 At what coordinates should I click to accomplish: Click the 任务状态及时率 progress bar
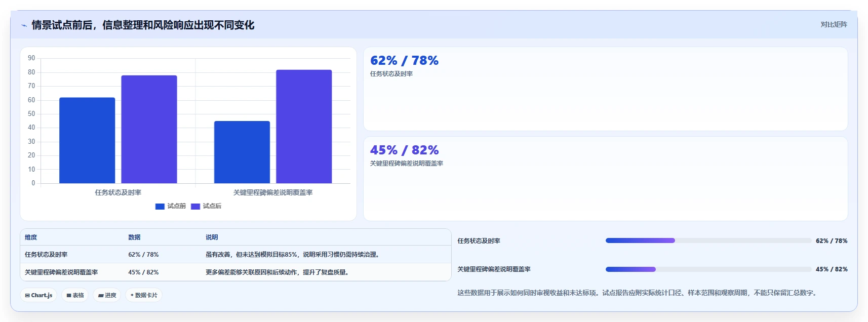point(708,240)
